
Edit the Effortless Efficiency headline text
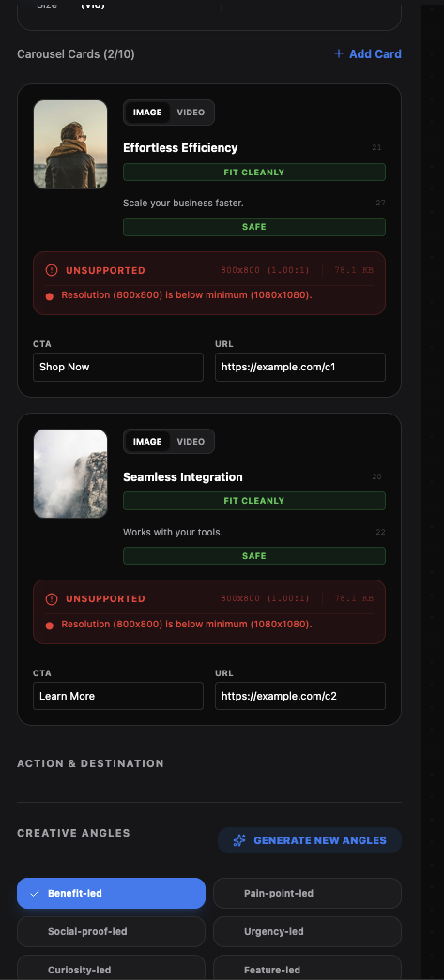click(x=180, y=148)
